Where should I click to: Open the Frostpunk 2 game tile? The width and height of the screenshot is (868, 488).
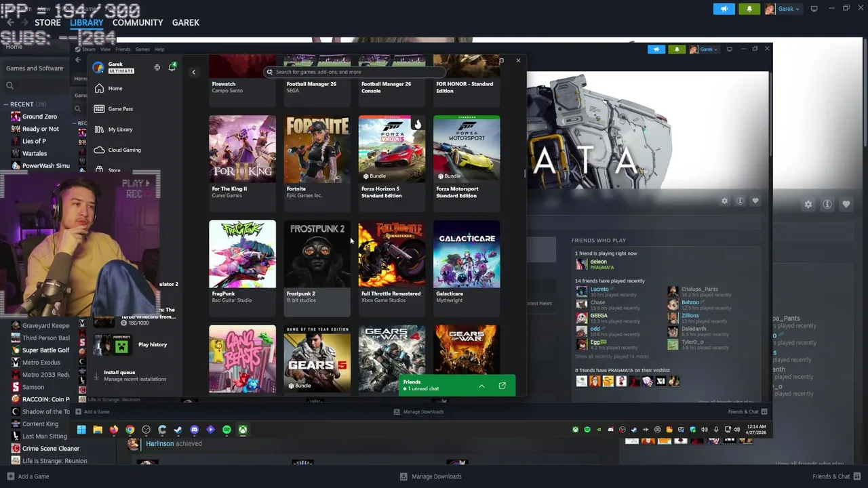317,268
